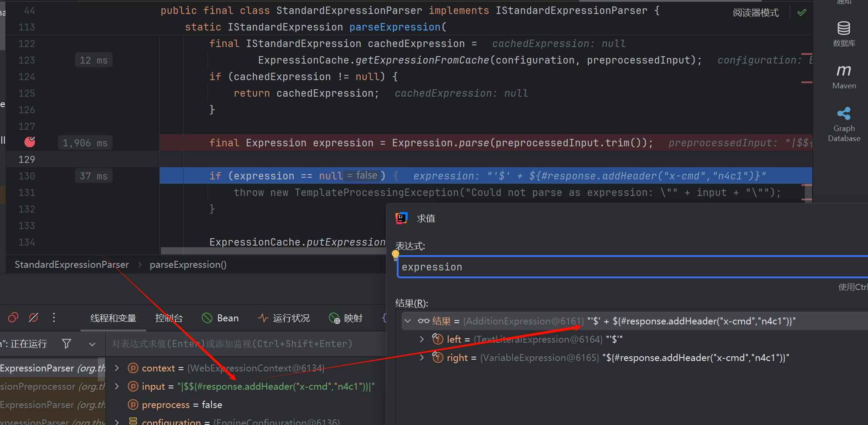Open the Maven tool window

pos(844,76)
